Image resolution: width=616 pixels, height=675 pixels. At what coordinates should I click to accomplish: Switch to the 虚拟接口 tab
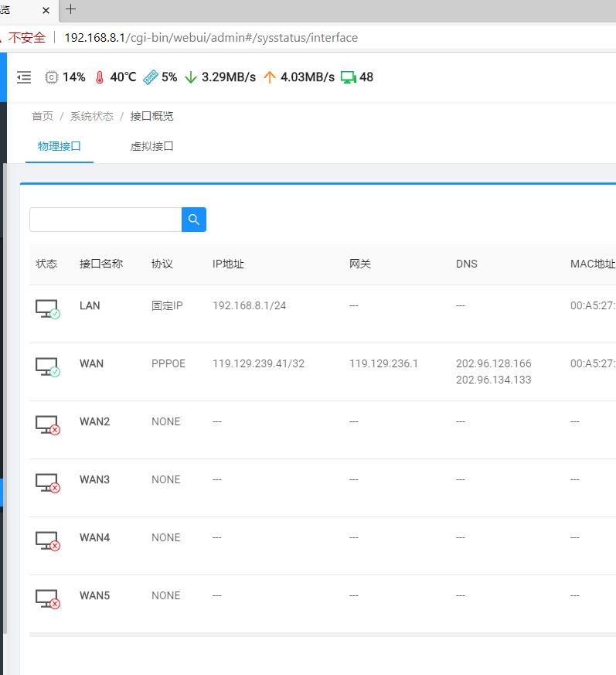click(151, 146)
